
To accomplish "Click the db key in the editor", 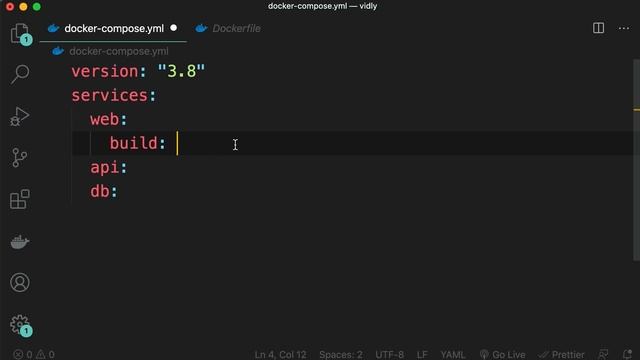I will click(100, 191).
